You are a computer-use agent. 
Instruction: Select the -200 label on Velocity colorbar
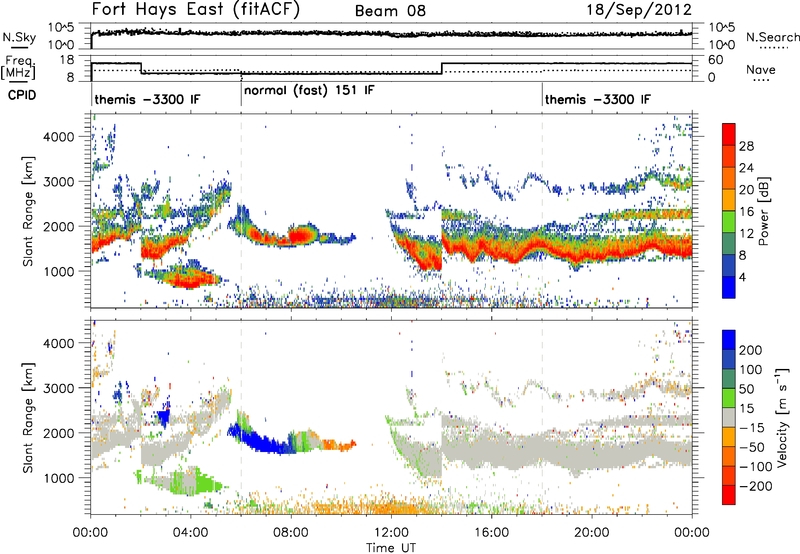click(x=755, y=486)
